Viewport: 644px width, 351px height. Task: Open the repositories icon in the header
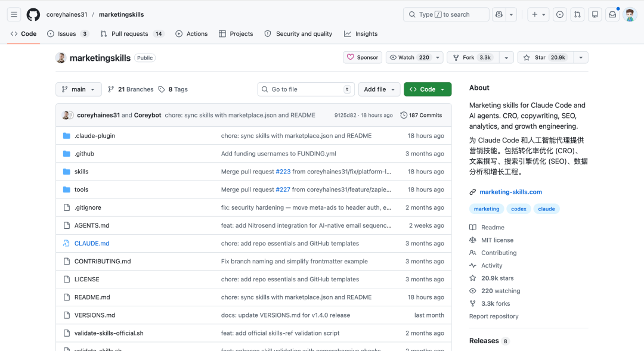click(x=595, y=14)
